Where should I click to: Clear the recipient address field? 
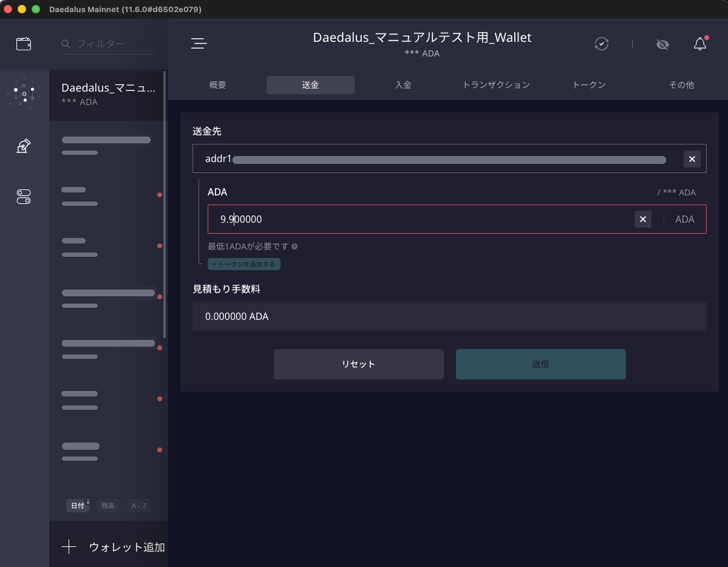(x=692, y=159)
